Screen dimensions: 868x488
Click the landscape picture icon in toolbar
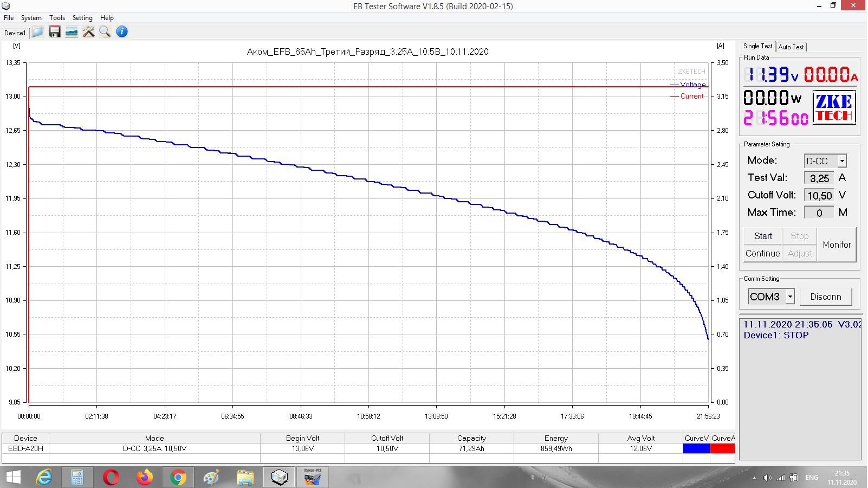[x=71, y=32]
